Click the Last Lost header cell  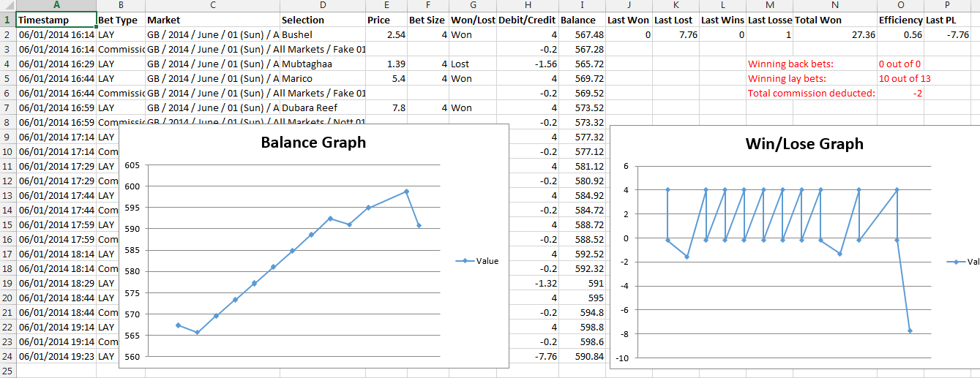pyautogui.click(x=676, y=20)
